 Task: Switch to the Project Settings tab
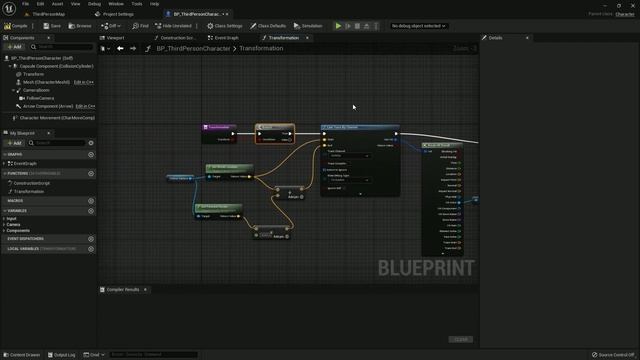tap(114, 14)
